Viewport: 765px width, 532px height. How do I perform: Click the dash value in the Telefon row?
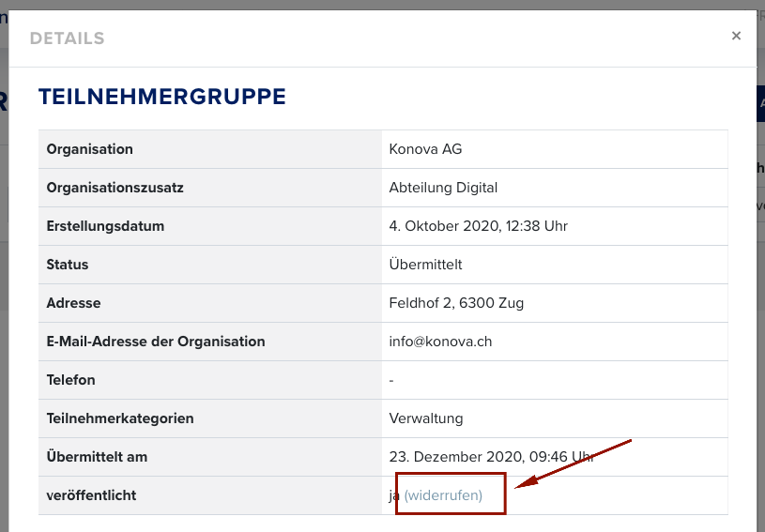click(x=391, y=380)
